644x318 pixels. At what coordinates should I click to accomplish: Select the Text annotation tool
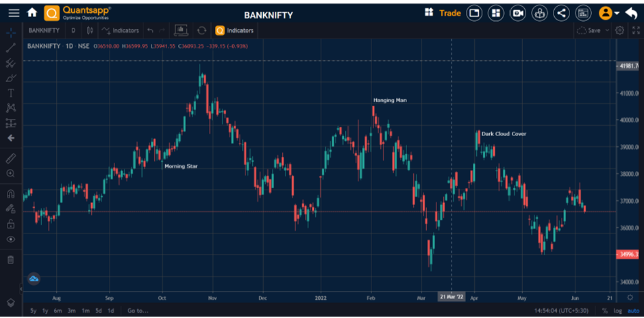tap(11, 93)
